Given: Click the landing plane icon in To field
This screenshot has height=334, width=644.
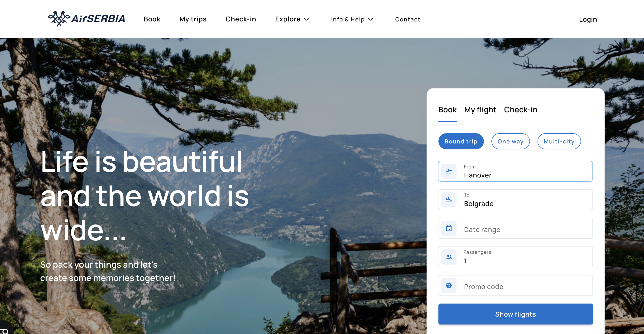Looking at the screenshot, I should [x=449, y=200].
